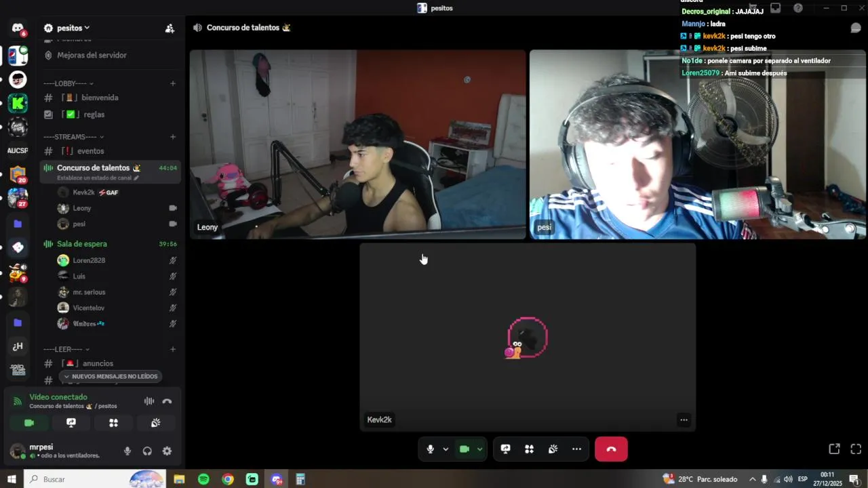
Task: Hang up with red disconnect button
Action: click(x=611, y=449)
